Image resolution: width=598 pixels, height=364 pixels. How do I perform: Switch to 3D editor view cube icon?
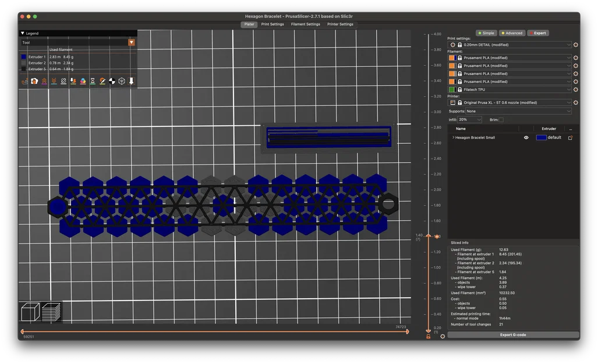[x=30, y=312]
